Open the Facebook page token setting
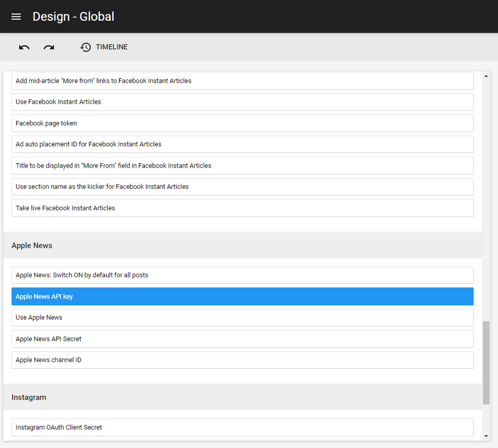The width and height of the screenshot is (498, 448). (242, 123)
